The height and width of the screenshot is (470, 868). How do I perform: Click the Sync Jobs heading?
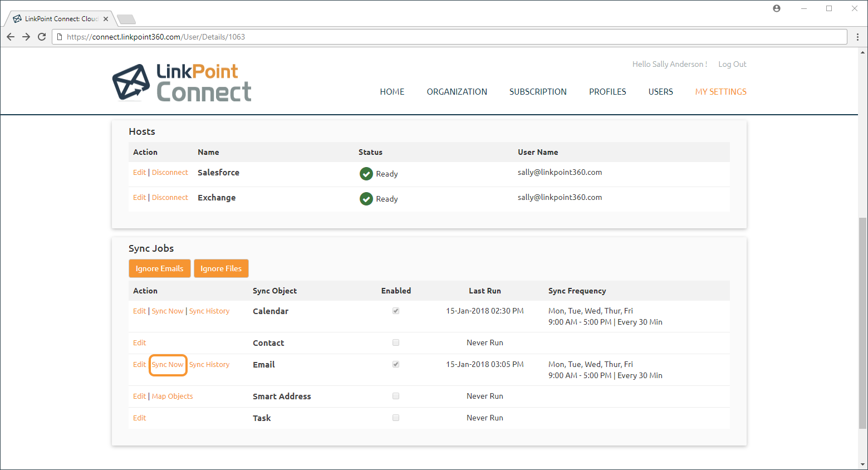click(151, 248)
